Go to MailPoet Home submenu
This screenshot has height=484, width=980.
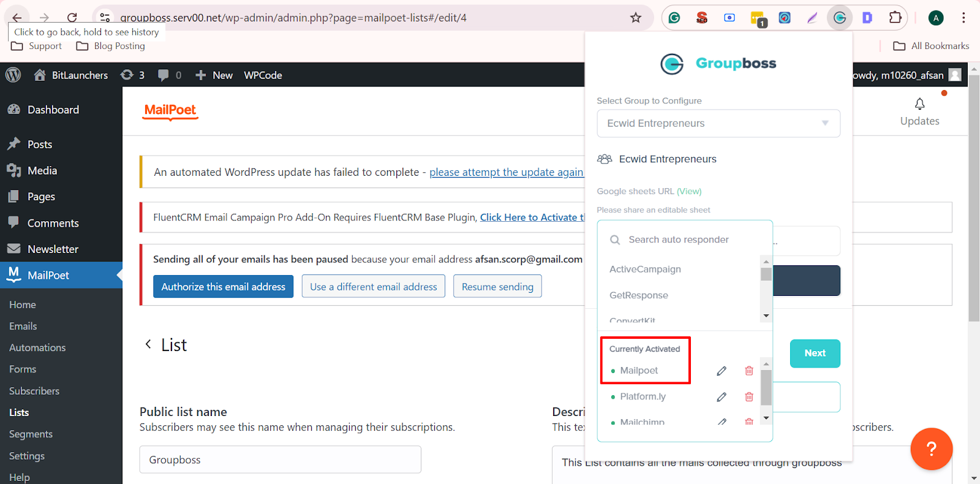click(x=23, y=304)
